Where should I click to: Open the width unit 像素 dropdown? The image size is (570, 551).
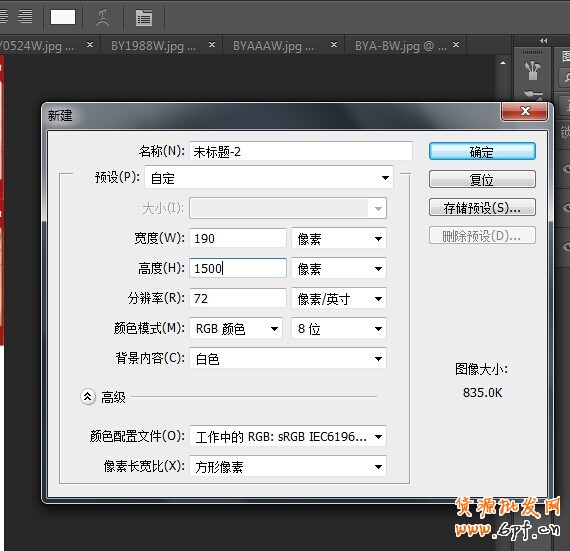point(339,238)
